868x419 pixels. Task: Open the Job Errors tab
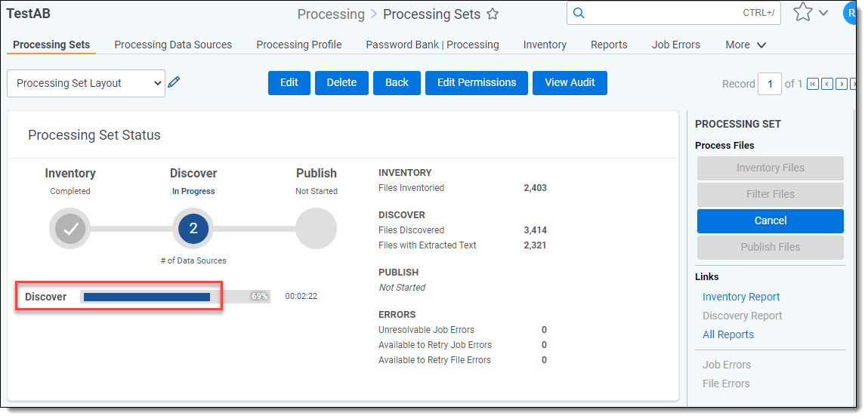[x=675, y=45]
